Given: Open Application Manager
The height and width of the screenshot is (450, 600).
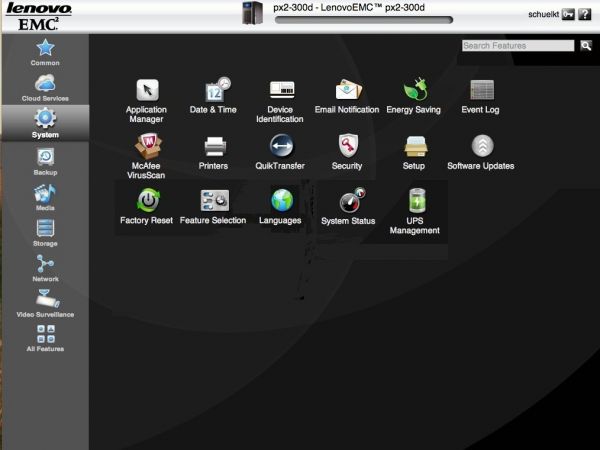Looking at the screenshot, I should click(x=147, y=101).
